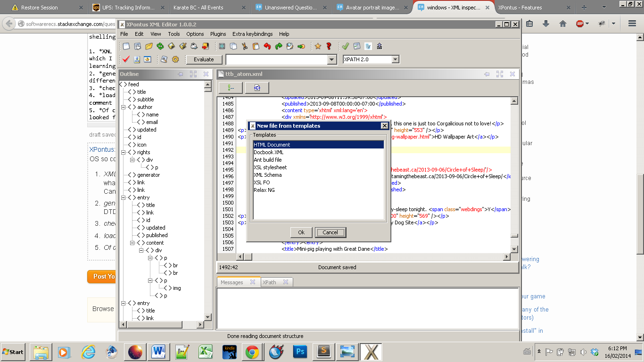Open the Tools menu
The image size is (644, 362).
pos(174,34)
